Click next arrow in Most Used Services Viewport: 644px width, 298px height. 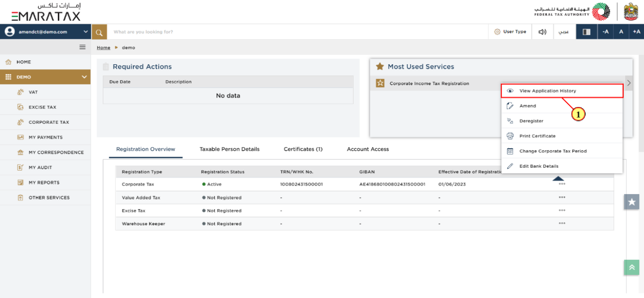coord(629,83)
